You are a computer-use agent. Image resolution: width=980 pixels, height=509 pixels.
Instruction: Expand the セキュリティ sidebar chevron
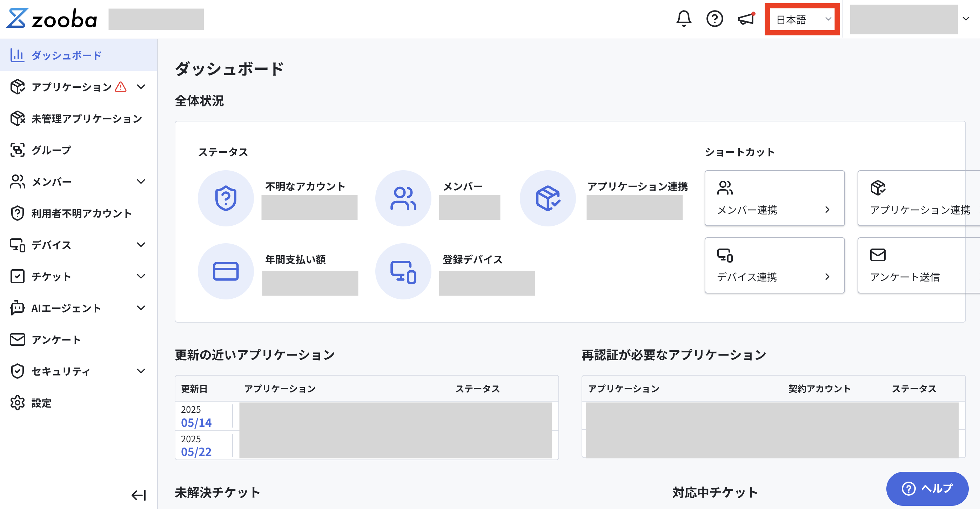(141, 371)
